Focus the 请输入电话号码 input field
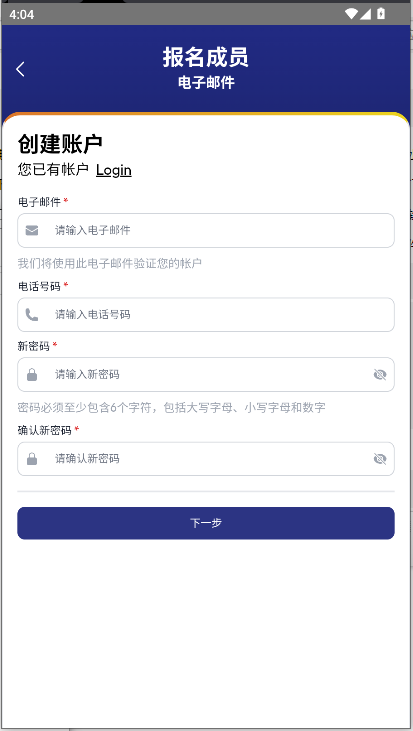 206,315
